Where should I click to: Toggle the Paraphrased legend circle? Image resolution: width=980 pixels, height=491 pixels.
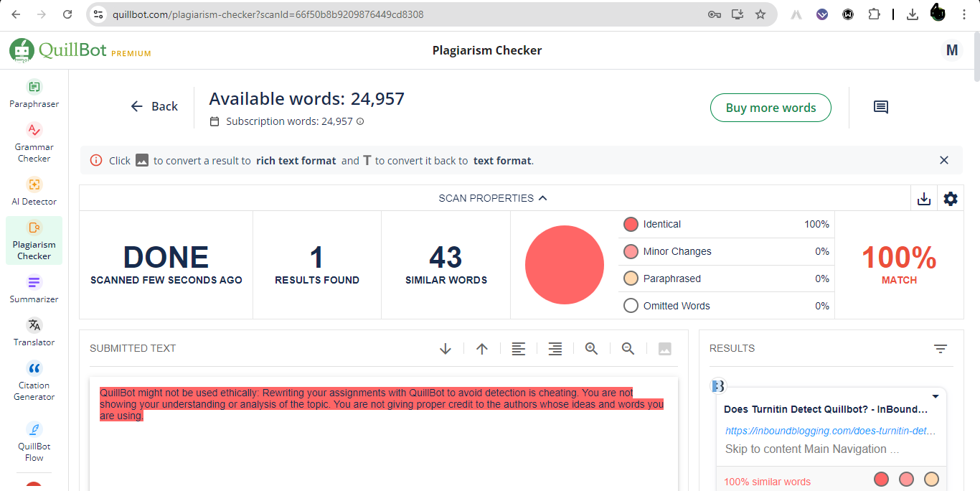pyautogui.click(x=631, y=279)
